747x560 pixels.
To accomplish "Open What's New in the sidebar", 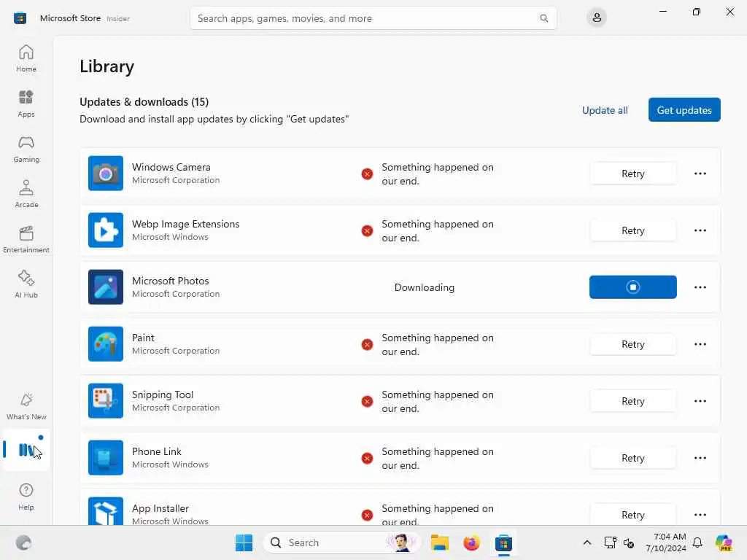I will pyautogui.click(x=26, y=407).
